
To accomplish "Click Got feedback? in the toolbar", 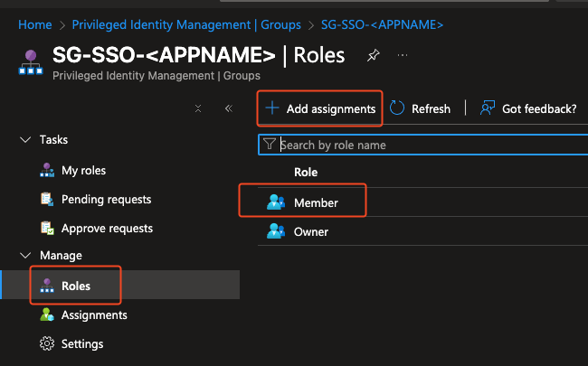I will 529,108.
